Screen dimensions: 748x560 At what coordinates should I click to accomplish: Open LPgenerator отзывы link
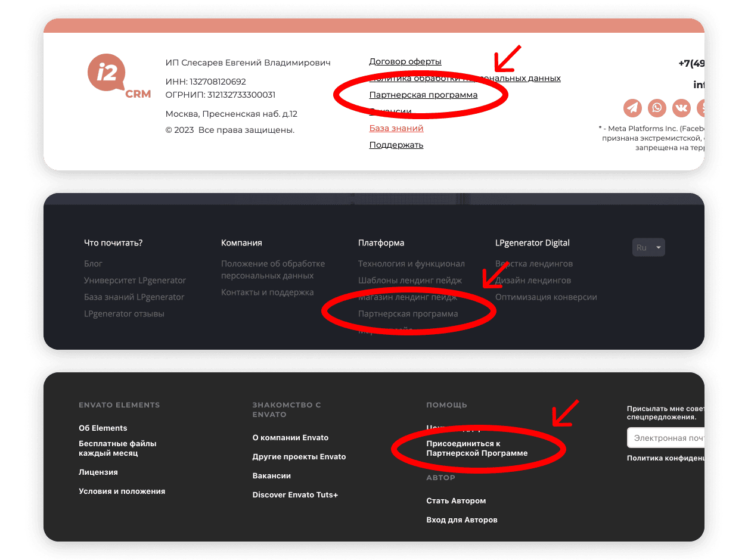click(x=124, y=313)
